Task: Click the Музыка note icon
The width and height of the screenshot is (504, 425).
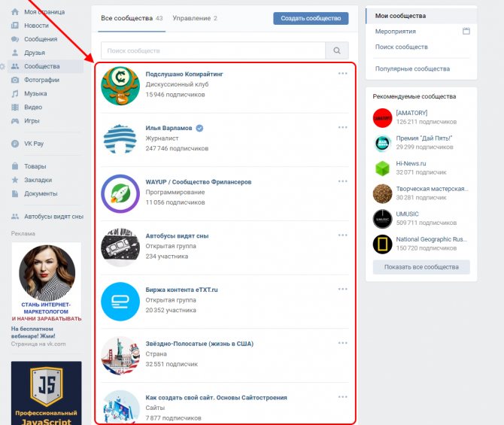Action: tap(15, 93)
